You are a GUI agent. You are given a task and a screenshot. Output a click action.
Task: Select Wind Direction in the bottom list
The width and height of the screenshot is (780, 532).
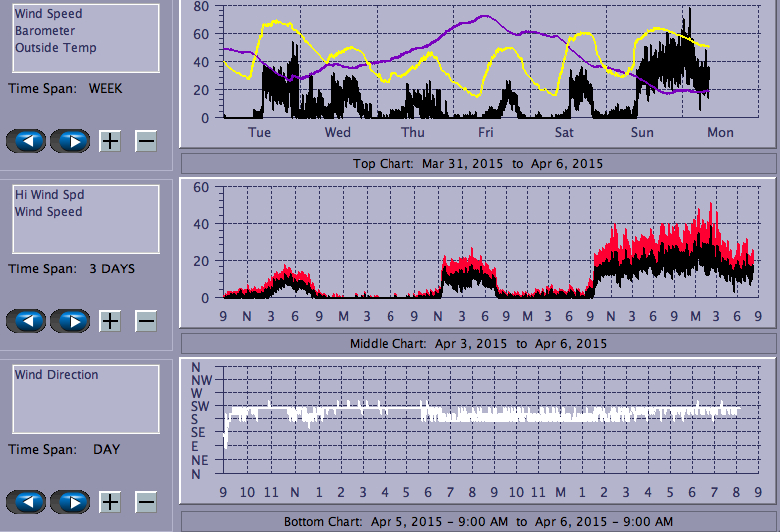click(56, 375)
